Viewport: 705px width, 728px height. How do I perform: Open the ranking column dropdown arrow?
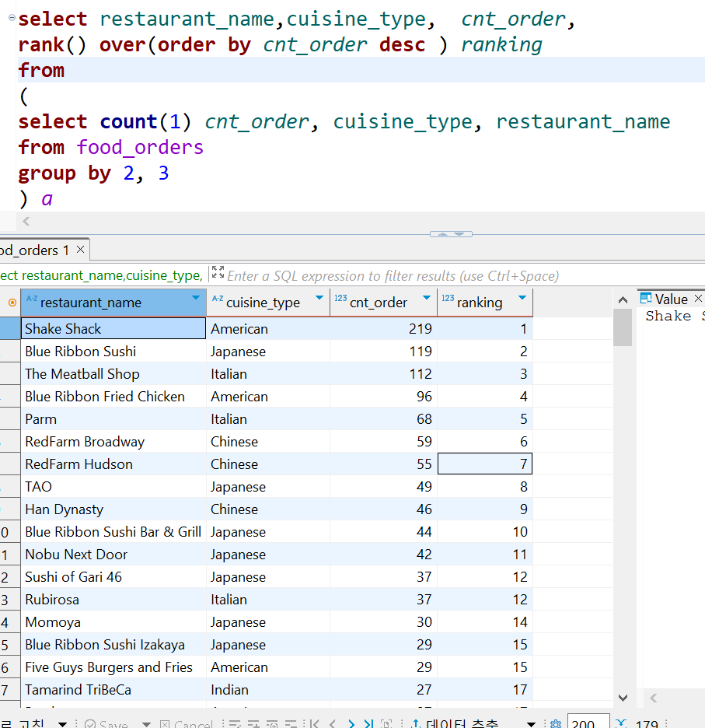pos(522,298)
